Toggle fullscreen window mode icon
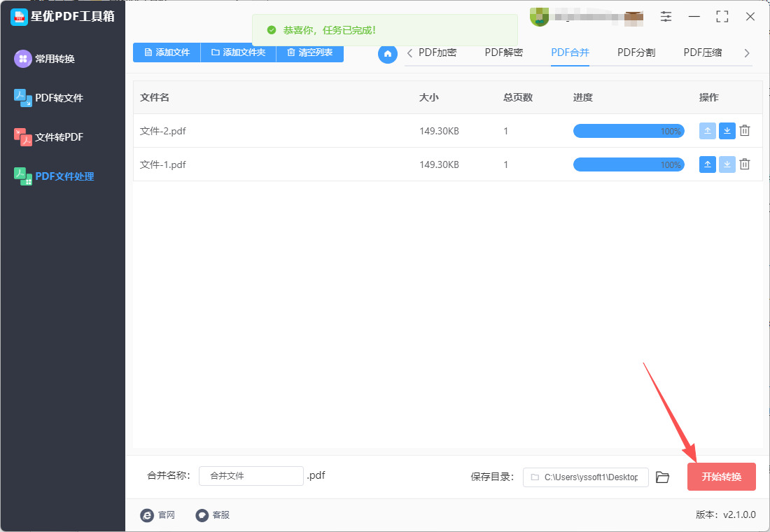This screenshot has height=532, width=770. pyautogui.click(x=722, y=16)
